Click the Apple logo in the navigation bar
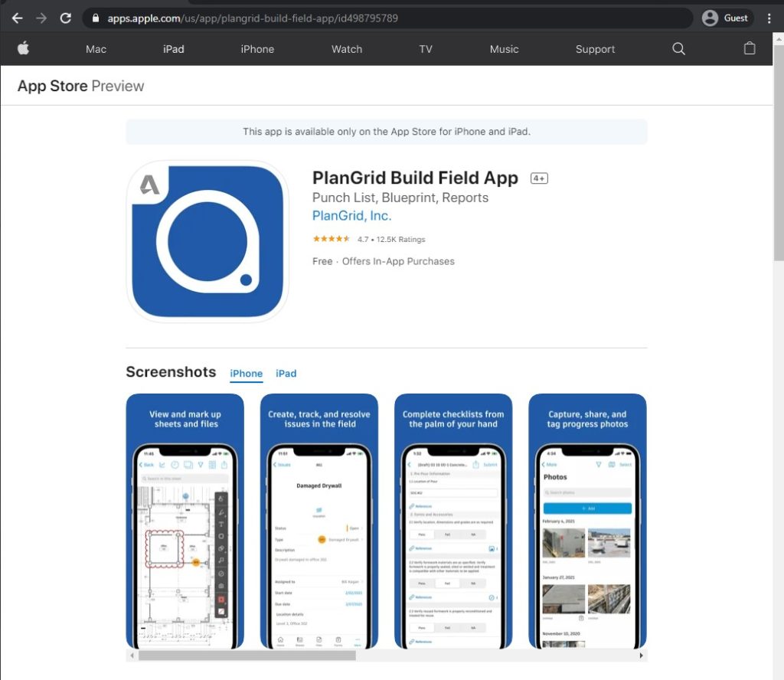 click(24, 48)
